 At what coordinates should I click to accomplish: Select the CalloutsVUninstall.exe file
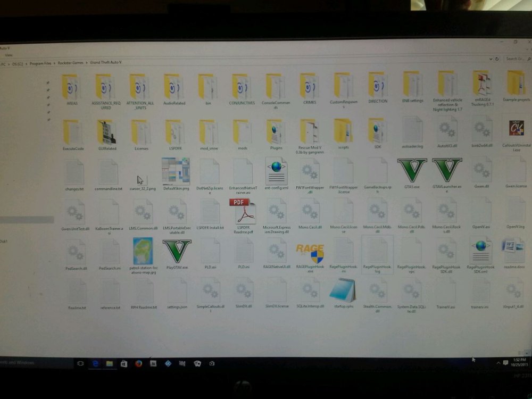(x=516, y=136)
